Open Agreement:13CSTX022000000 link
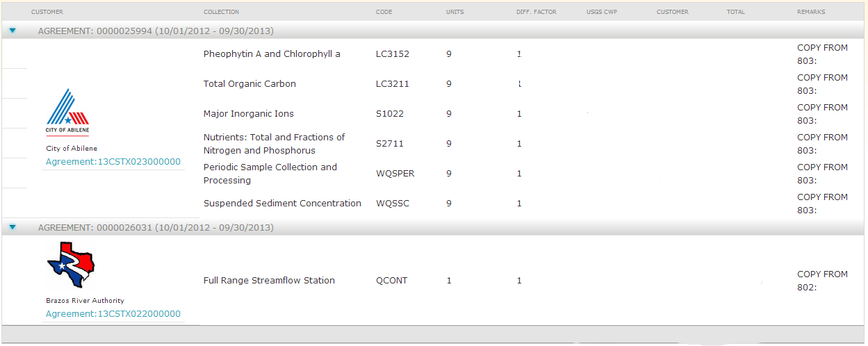 point(113,314)
